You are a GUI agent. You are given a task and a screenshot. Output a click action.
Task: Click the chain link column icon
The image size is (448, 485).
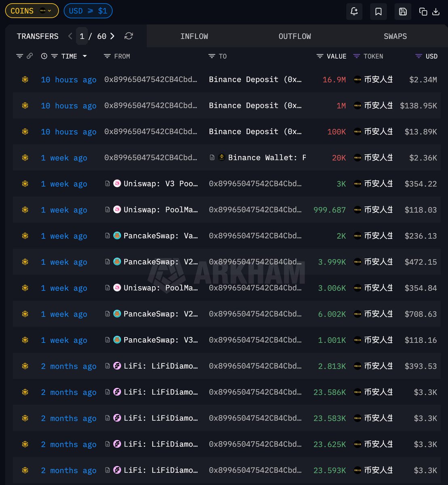pos(30,56)
